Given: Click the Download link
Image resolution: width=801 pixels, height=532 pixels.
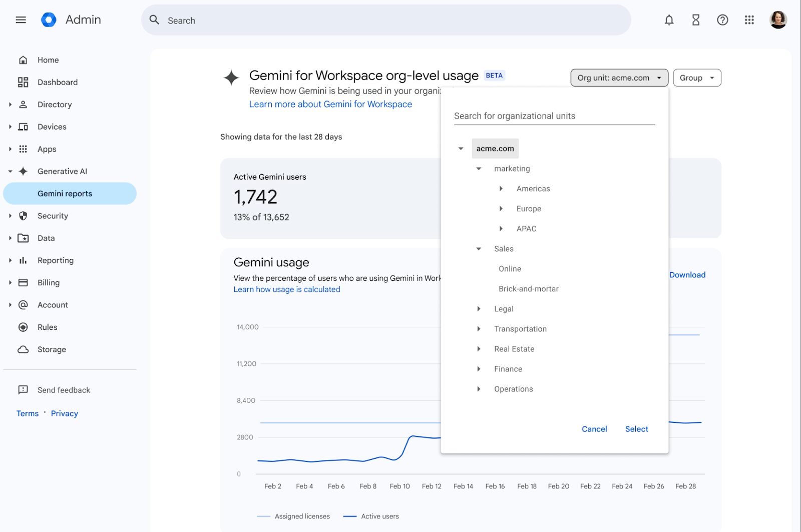Looking at the screenshot, I should 687,275.
